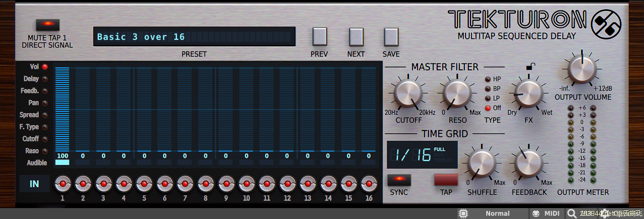Click the Tekturon round logo icon
The height and width of the screenshot is (219, 644).
(x=606, y=24)
